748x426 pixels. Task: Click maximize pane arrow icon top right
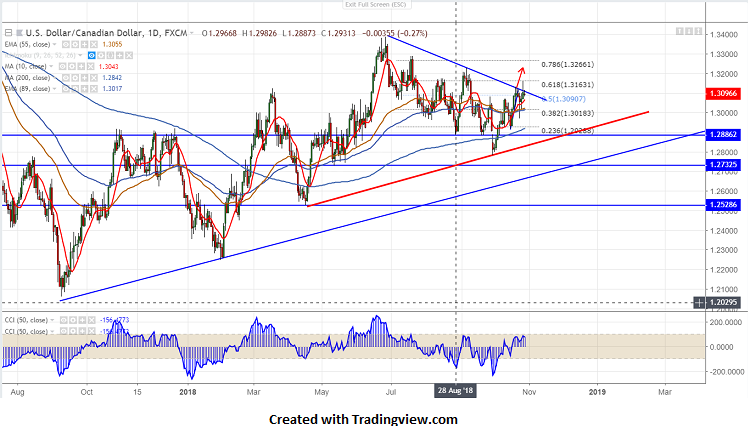tap(698, 31)
